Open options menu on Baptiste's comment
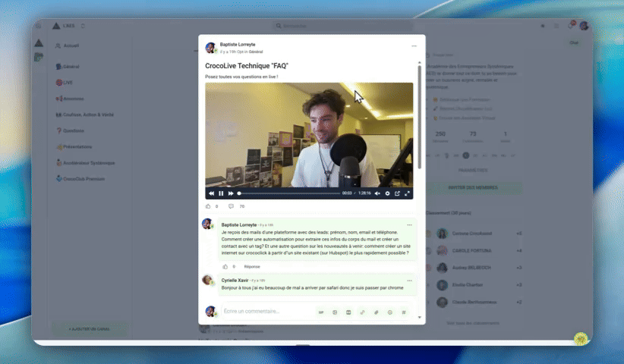This screenshot has height=364, width=624. pyautogui.click(x=409, y=225)
